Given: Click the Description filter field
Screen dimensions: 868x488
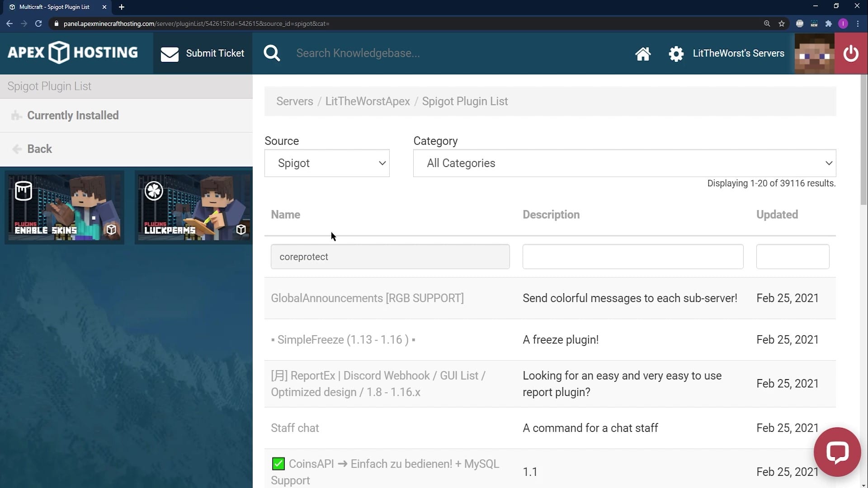Looking at the screenshot, I should (x=633, y=257).
